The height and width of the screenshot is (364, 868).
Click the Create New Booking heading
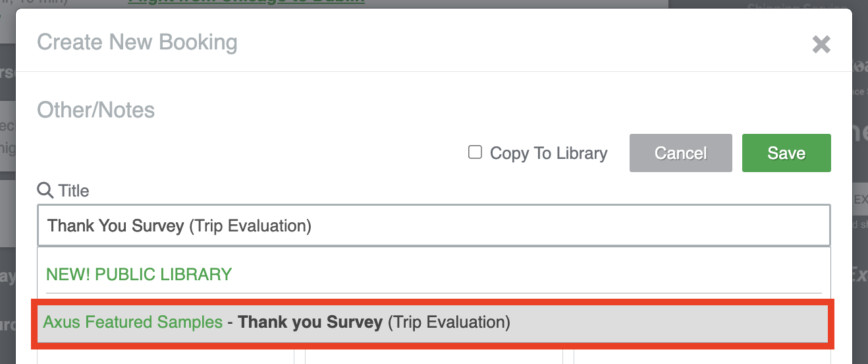137,42
